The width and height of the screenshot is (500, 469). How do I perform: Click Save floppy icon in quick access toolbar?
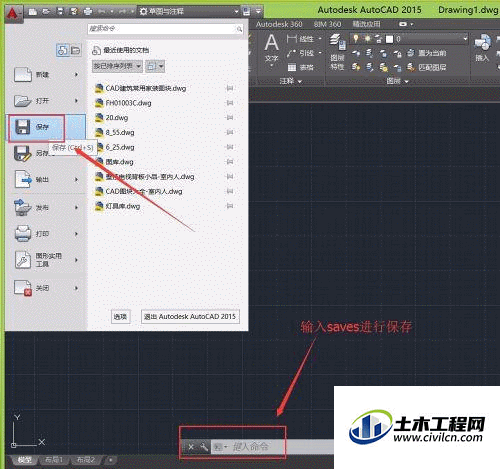tap(60, 12)
